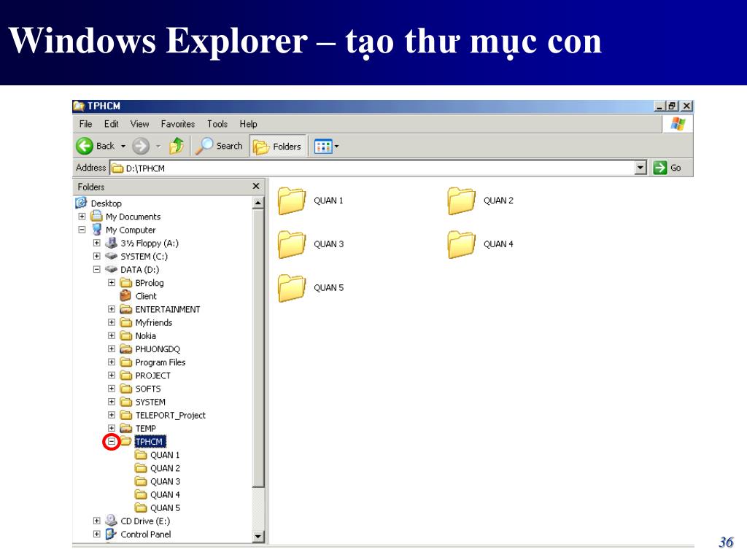Open the Edit menu
This screenshot has height=560, width=747.
pyautogui.click(x=111, y=124)
